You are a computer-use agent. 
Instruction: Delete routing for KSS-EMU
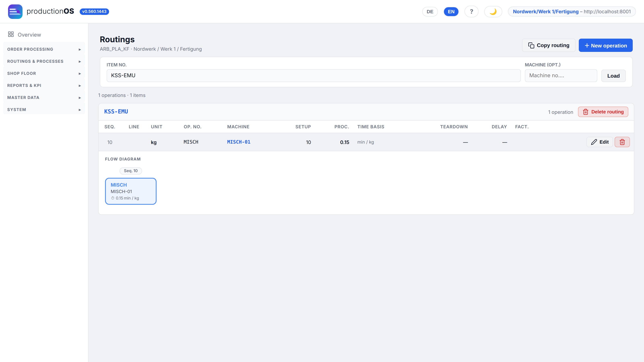(603, 112)
